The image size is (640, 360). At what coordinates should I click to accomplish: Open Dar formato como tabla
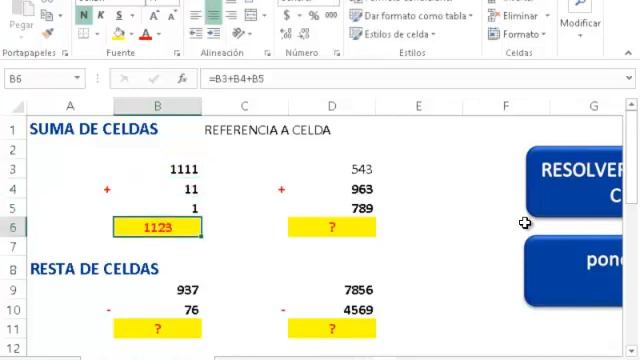[x=411, y=16]
